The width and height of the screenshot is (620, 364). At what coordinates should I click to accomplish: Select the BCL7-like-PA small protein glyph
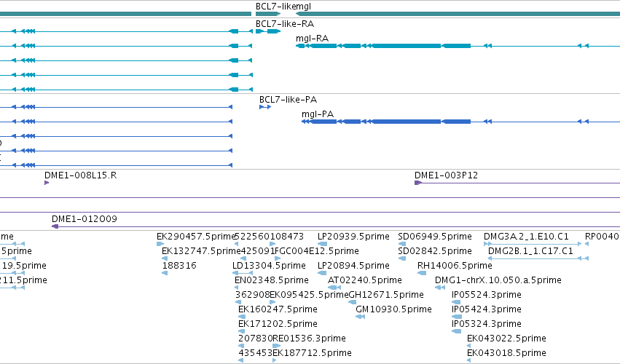click(x=265, y=107)
